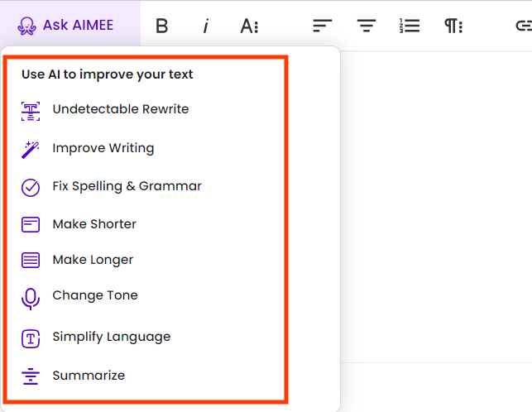Align text to the left
This screenshot has width=532, height=412.
322,26
